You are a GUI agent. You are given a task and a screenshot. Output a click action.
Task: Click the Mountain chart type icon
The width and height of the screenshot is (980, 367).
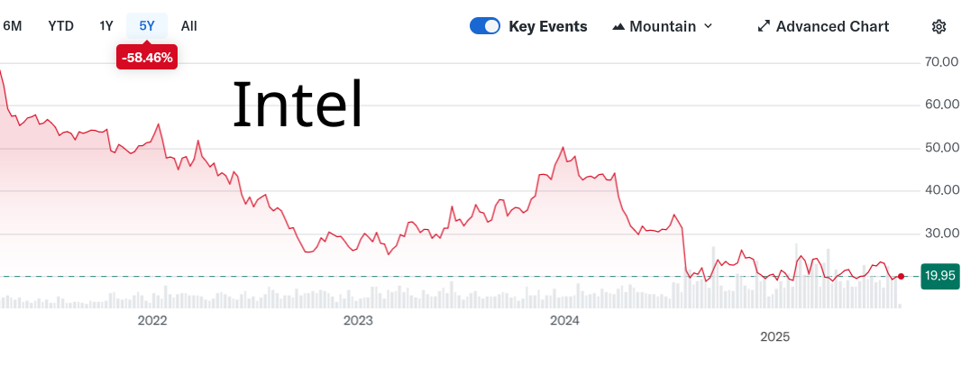click(x=618, y=26)
